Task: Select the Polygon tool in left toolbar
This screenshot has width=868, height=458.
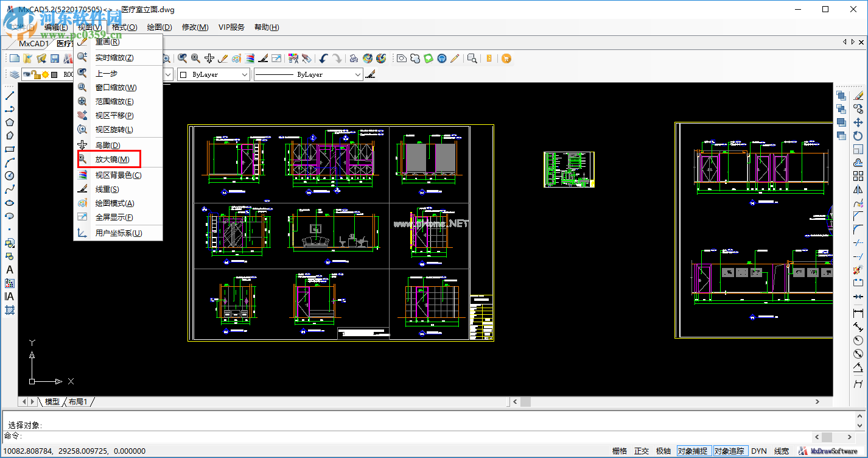Action: [x=10, y=122]
